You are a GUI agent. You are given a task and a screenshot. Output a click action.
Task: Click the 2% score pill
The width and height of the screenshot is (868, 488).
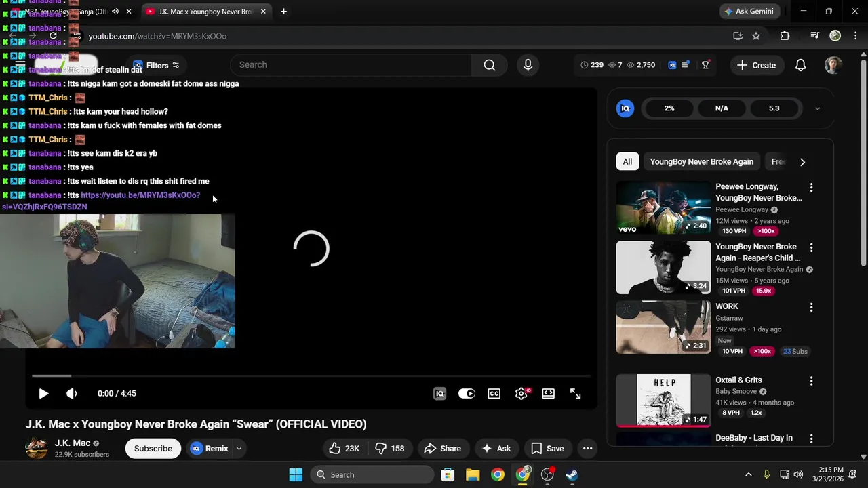tap(669, 108)
